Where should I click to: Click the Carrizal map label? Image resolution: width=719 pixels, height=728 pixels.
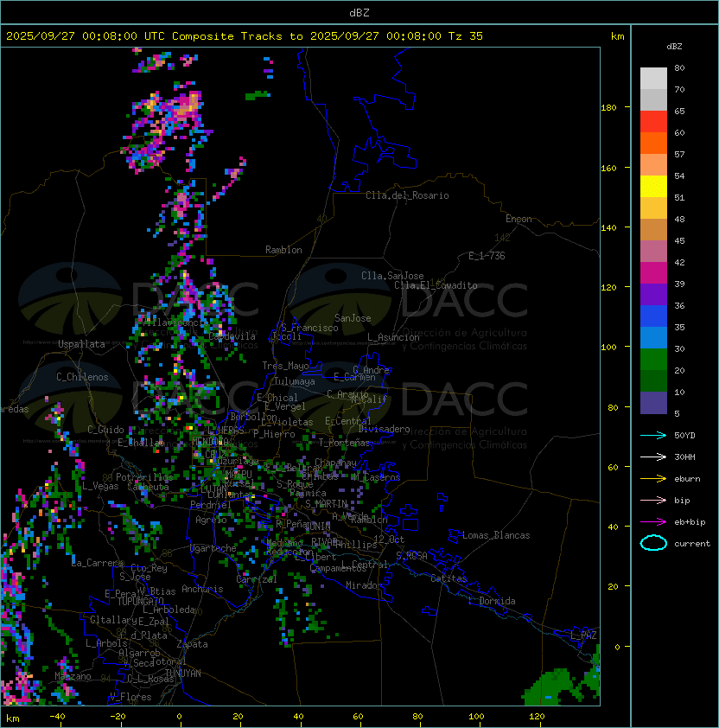[x=256, y=579]
